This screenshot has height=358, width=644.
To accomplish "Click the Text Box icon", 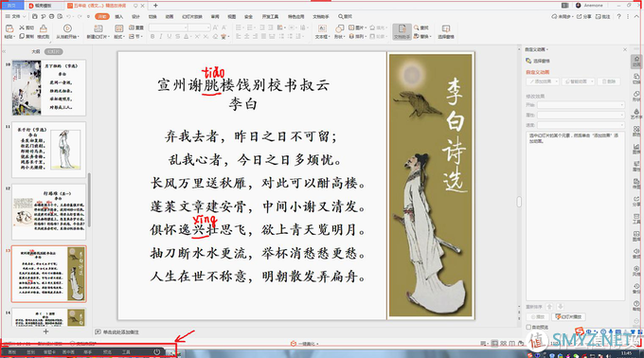I will pyautogui.click(x=322, y=28).
